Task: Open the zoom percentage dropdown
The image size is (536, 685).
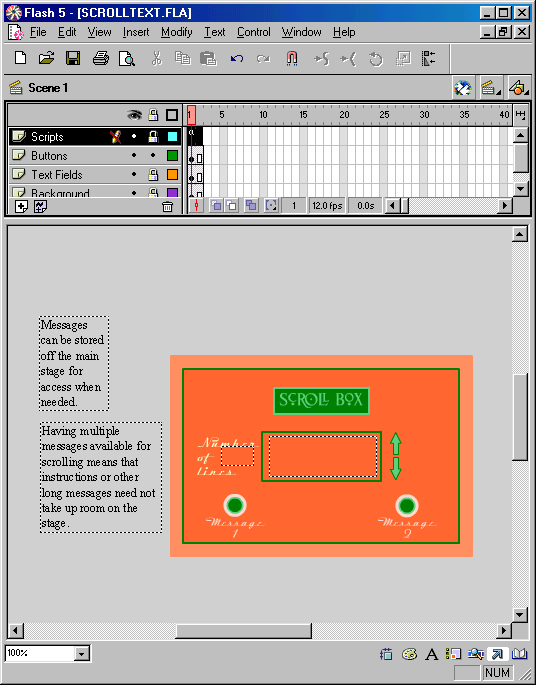Action: pos(81,654)
